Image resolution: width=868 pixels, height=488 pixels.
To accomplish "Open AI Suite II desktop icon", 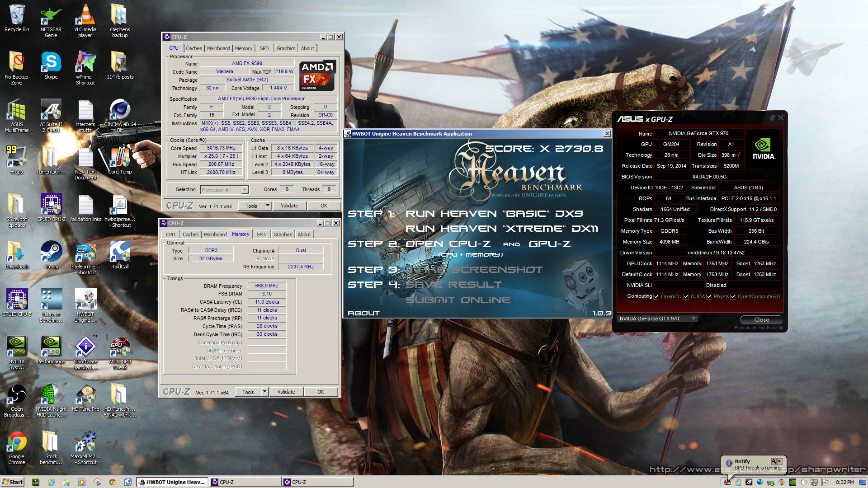I will [51, 116].
